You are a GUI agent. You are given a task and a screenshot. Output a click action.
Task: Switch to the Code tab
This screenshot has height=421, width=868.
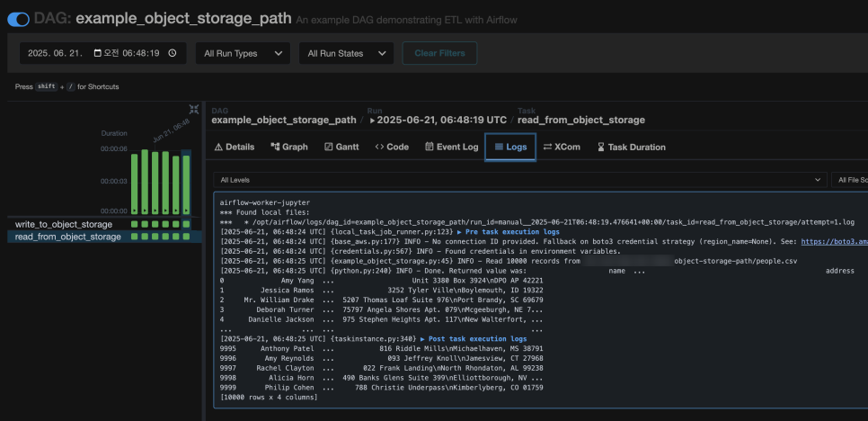[392, 147]
